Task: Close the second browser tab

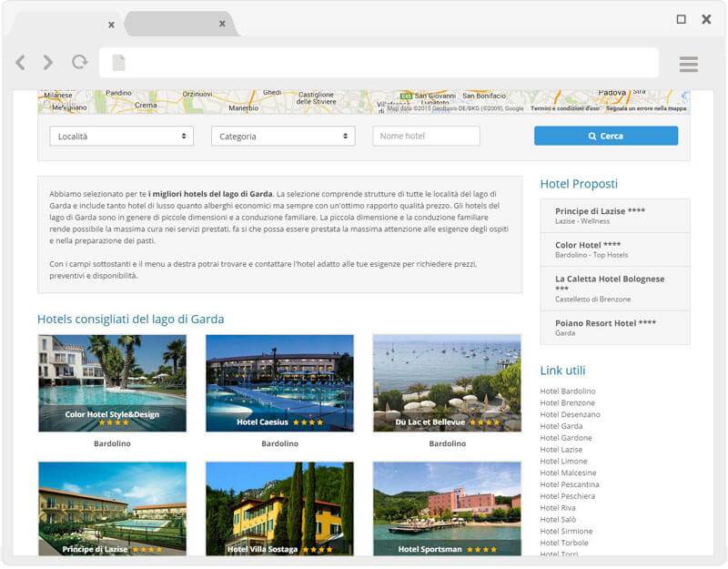Action: pos(222,25)
